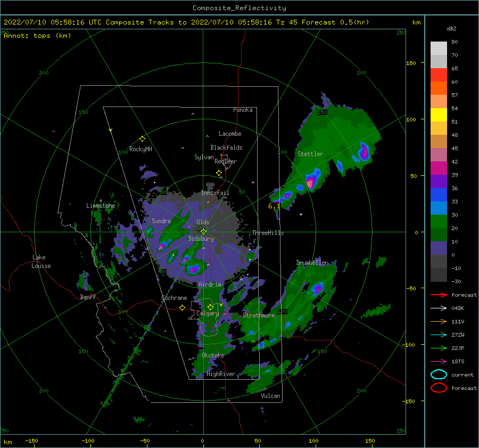The height and width of the screenshot is (448, 479).
Task: Select the bright green 20-30 dBZ swatch
Action: (439, 222)
